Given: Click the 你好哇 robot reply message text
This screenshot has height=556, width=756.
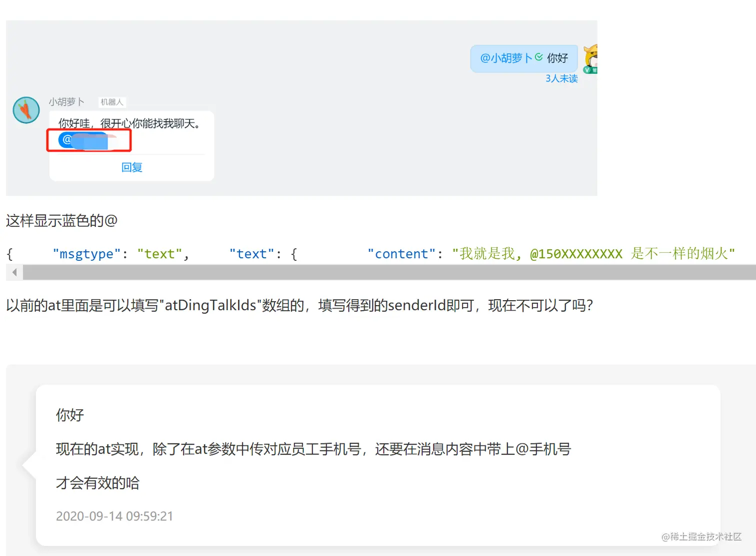Looking at the screenshot, I should (129, 123).
